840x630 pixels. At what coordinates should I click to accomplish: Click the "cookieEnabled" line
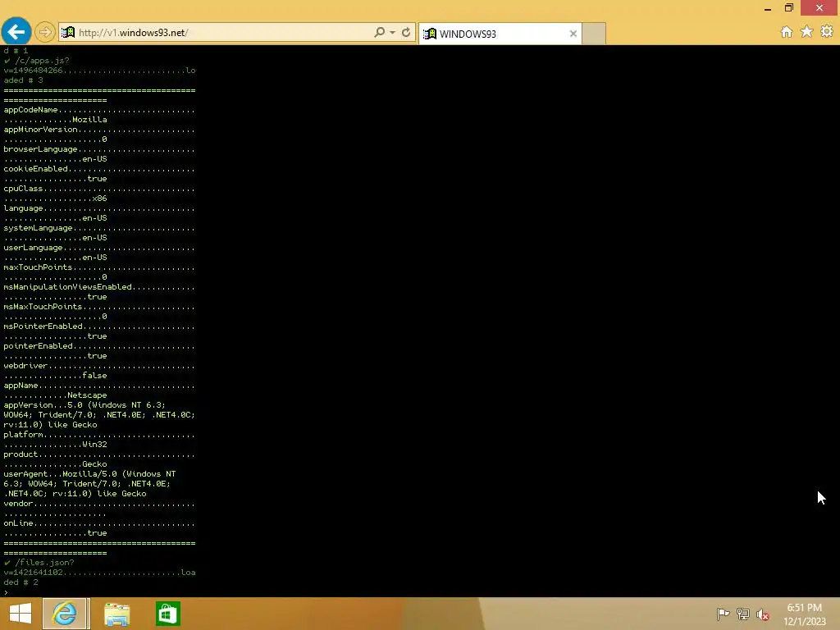(x=99, y=169)
